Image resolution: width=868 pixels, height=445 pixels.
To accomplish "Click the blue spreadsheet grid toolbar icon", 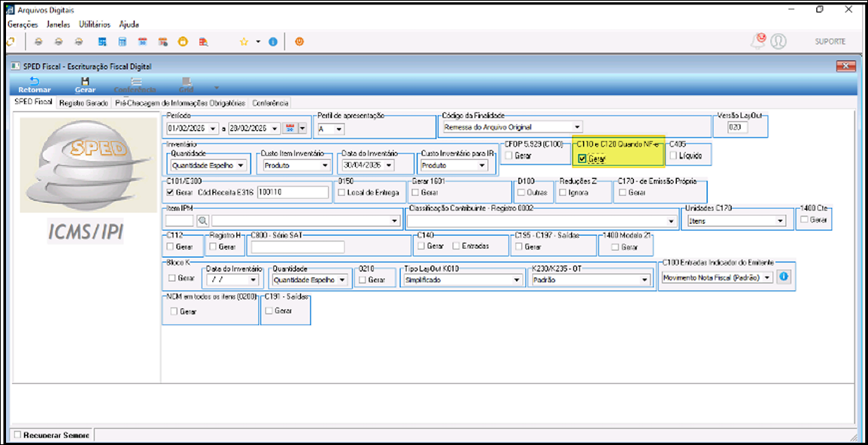I will point(102,41).
